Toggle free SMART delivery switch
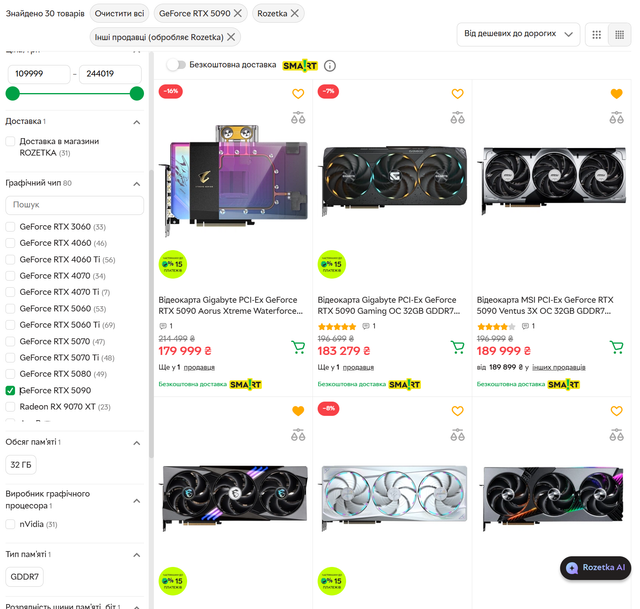 tap(176, 65)
